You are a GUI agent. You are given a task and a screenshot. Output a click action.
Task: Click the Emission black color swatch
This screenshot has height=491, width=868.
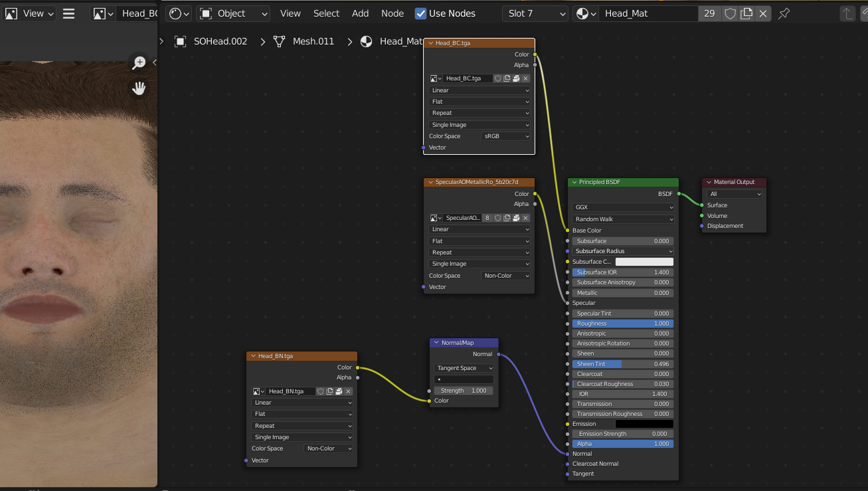coord(644,424)
